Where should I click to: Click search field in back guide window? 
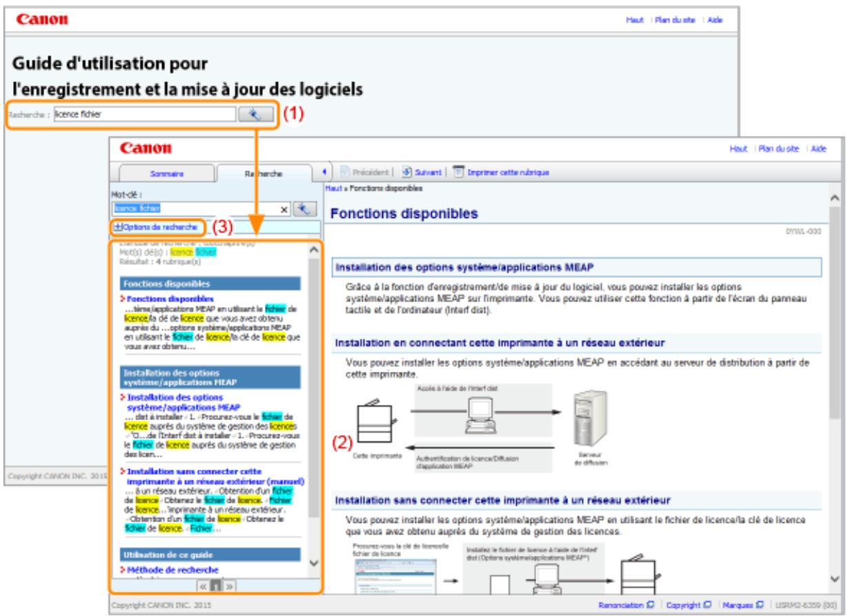pos(144,114)
